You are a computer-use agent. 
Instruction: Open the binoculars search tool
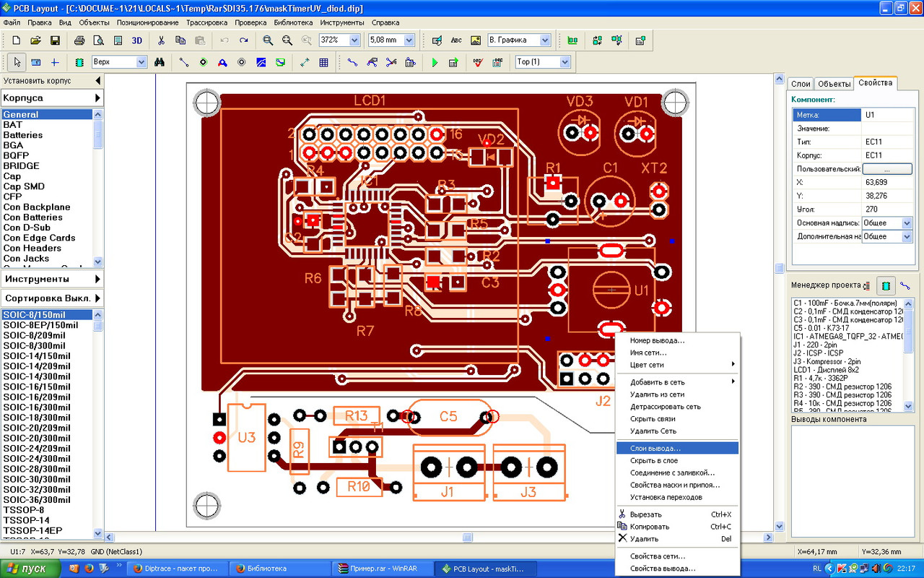click(x=160, y=62)
